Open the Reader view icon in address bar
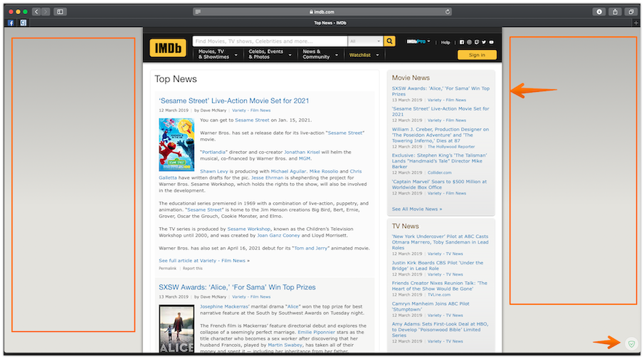Image resolution: width=644 pixels, height=359 pixels. tap(198, 11)
